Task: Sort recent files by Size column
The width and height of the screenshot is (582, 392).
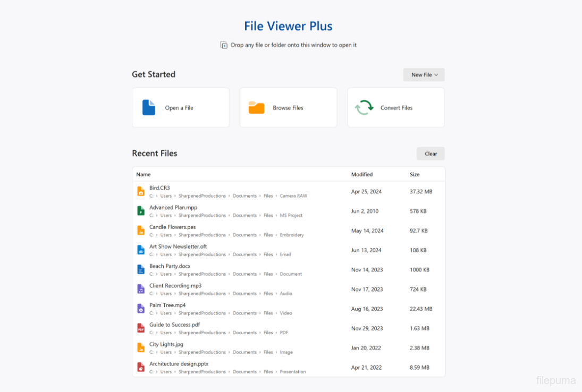Action: [x=415, y=174]
